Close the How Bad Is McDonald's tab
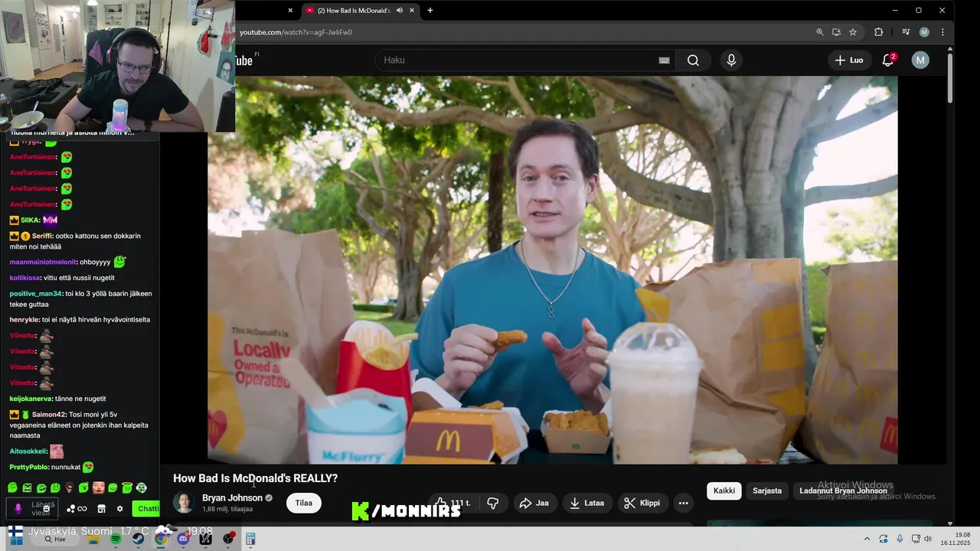Viewport: 980px width, 551px height. [x=412, y=11]
